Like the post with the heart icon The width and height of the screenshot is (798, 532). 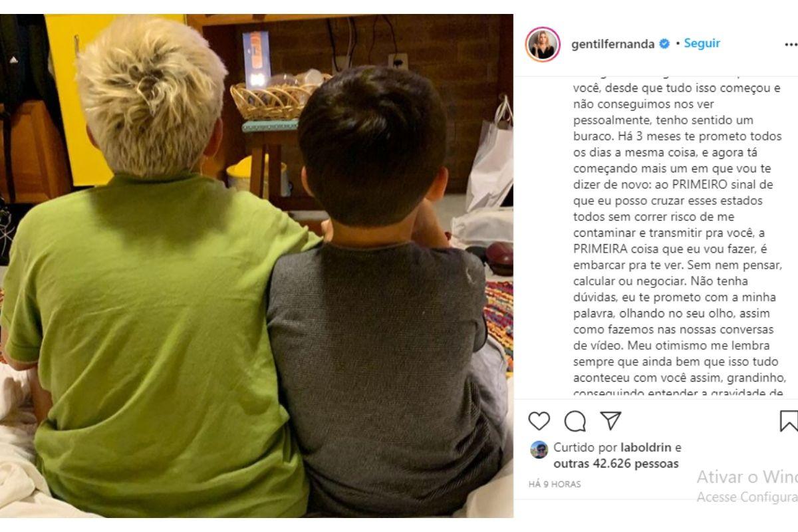pos(539,421)
